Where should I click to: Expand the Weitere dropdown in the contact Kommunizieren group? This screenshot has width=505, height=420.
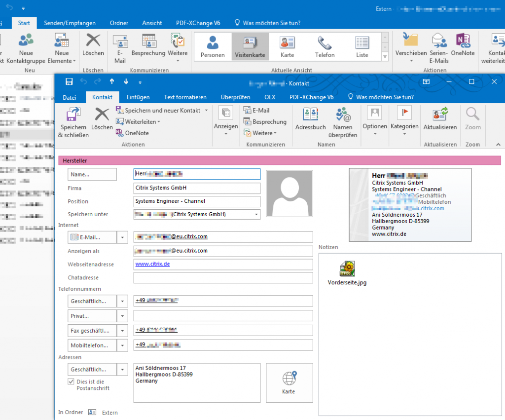[x=260, y=133]
